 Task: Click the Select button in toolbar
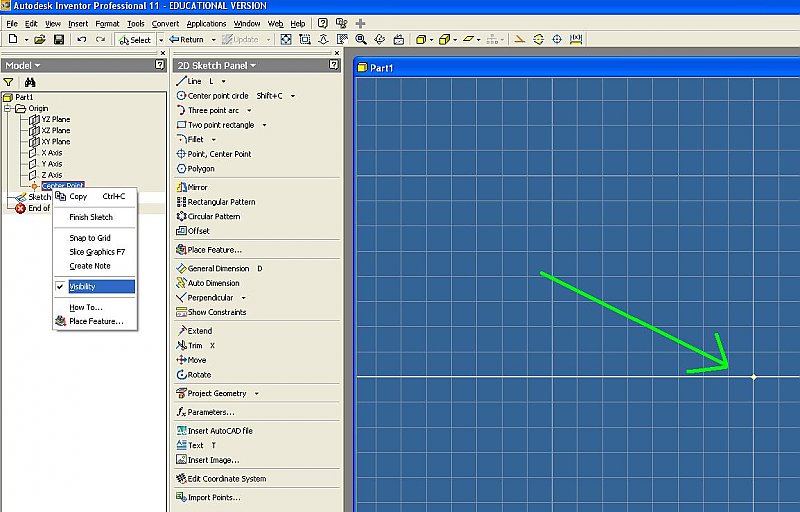coord(134,40)
